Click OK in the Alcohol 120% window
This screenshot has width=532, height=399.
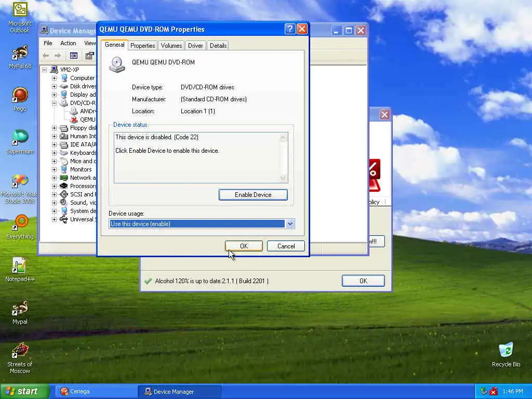363,281
